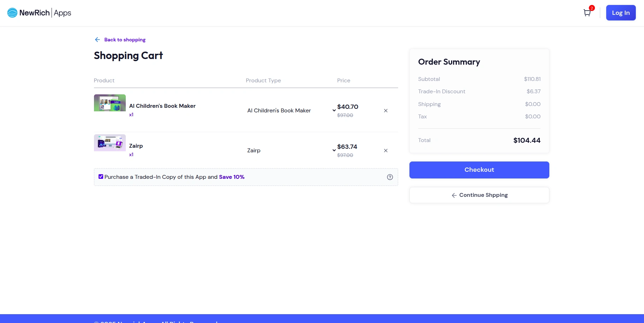644x323 pixels.
Task: Click the cart notification badge showing 2
Action: click(x=591, y=7)
